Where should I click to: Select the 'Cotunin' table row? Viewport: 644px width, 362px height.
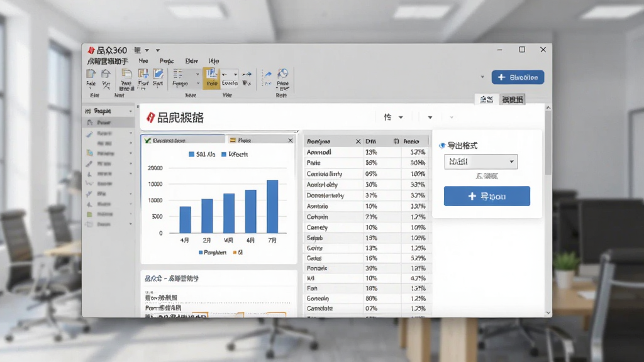tap(367, 217)
